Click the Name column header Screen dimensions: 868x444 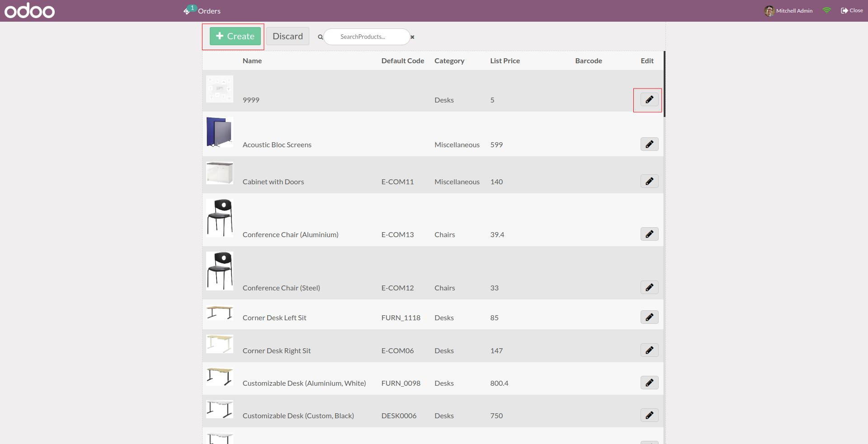[252, 61]
